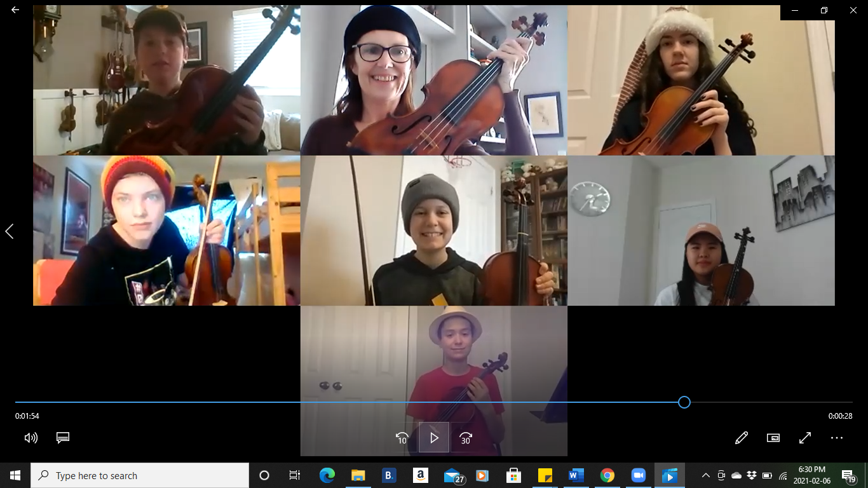Open Cortana circle icon
The height and width of the screenshot is (488, 868).
(x=264, y=475)
